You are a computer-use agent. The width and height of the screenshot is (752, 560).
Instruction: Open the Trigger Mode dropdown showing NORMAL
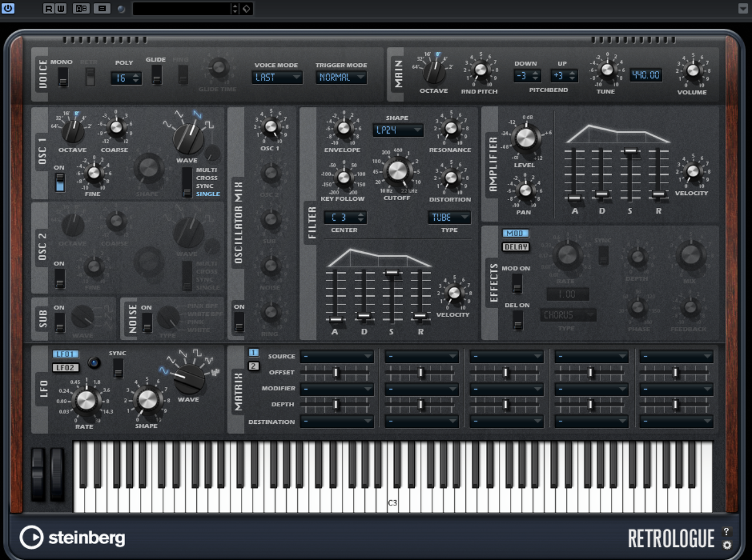click(341, 77)
